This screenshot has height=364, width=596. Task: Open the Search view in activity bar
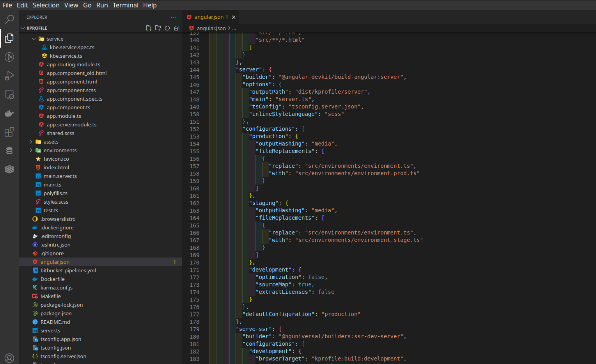point(9,19)
